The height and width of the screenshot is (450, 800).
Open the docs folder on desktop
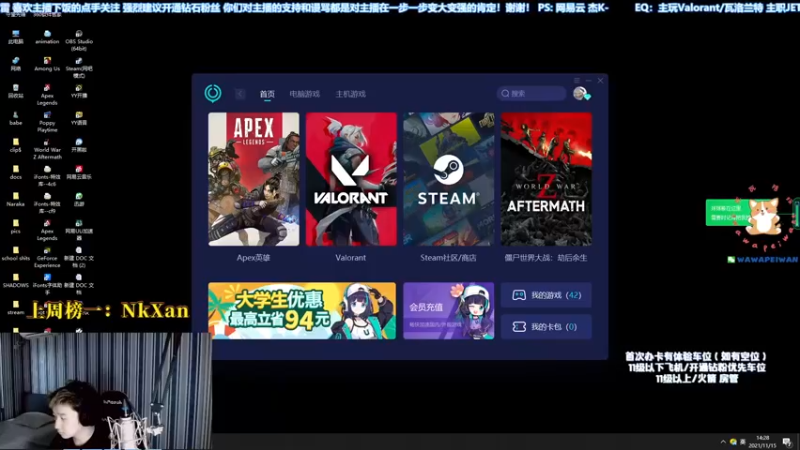(x=16, y=172)
